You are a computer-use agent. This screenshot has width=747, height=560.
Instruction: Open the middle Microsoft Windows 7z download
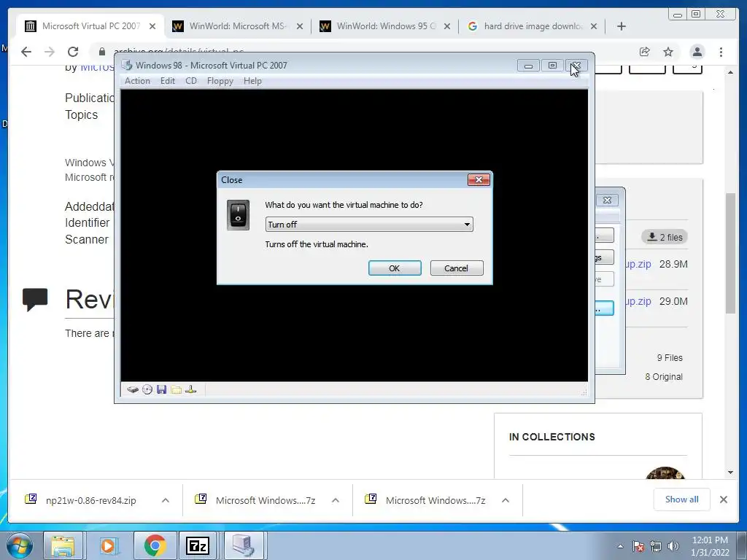[x=266, y=500]
